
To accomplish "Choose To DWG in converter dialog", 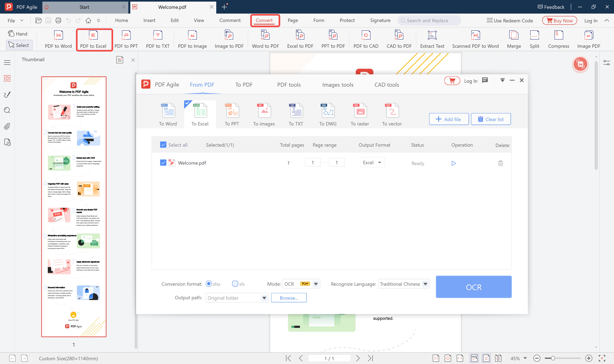I will pyautogui.click(x=328, y=114).
